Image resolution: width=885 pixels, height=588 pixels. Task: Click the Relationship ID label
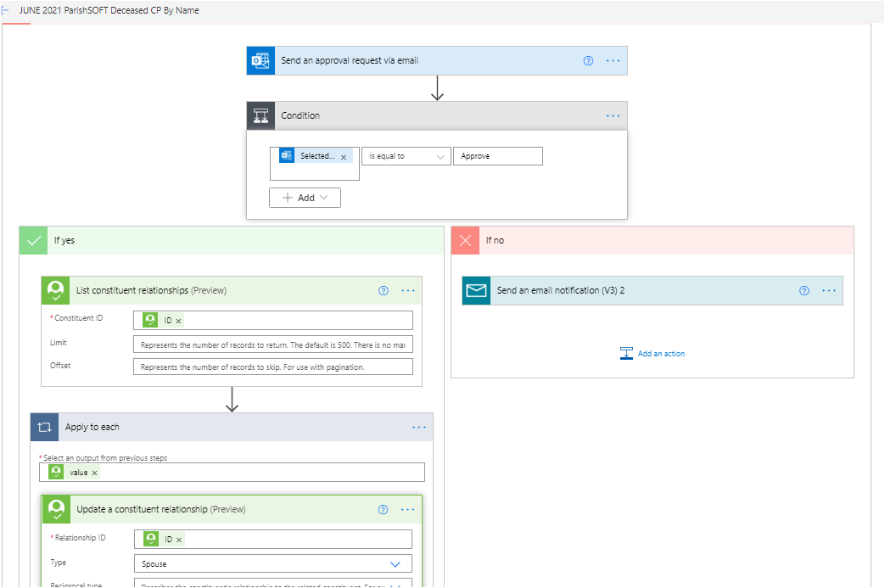click(x=80, y=538)
